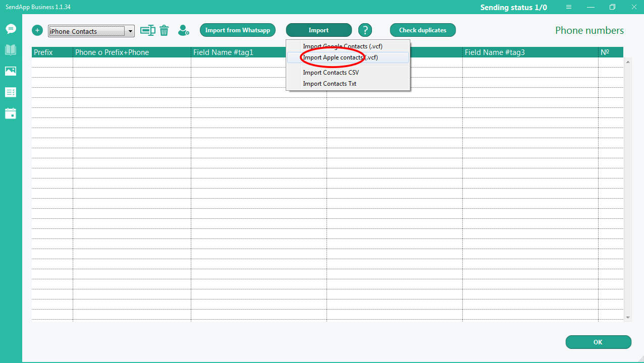Click the Sending status 1/0 text

pos(513,8)
